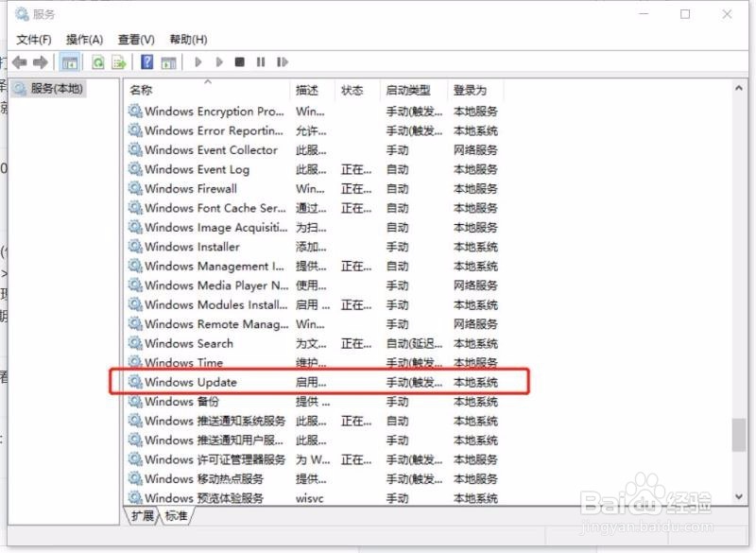756x553 pixels.
Task: Click the second play icon in the toolbar
Action: (x=219, y=61)
